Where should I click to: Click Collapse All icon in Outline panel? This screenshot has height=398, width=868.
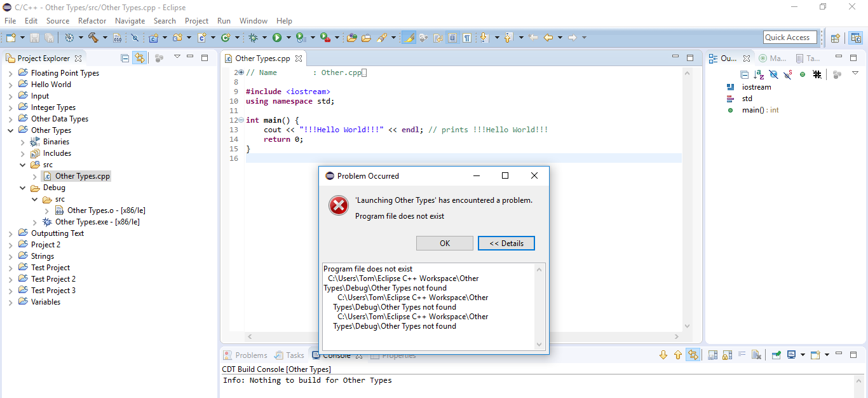(x=745, y=74)
